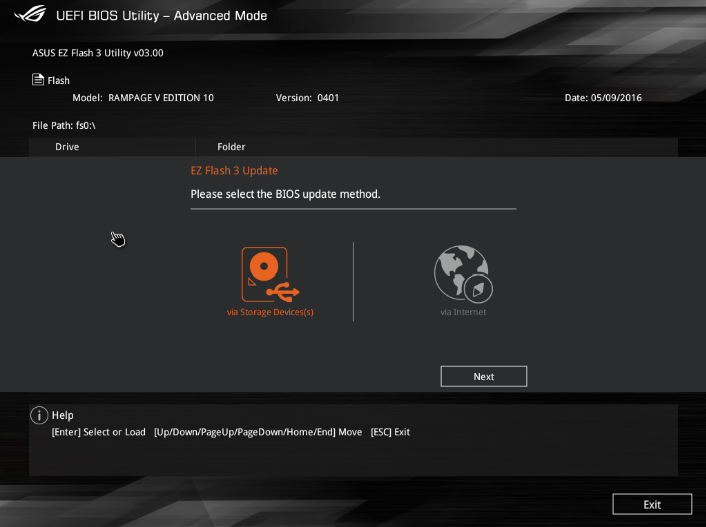Select the Drive column header
706x527 pixels.
(67, 147)
